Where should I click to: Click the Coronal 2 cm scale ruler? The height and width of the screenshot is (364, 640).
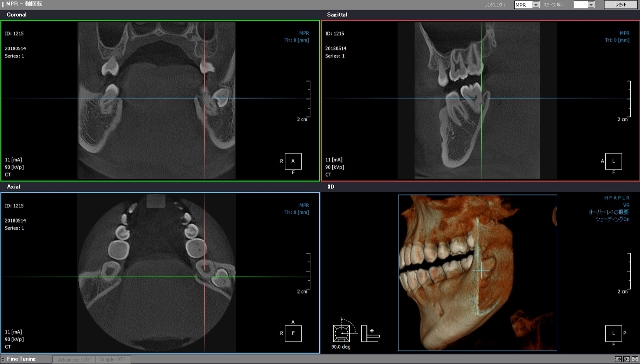308,99
